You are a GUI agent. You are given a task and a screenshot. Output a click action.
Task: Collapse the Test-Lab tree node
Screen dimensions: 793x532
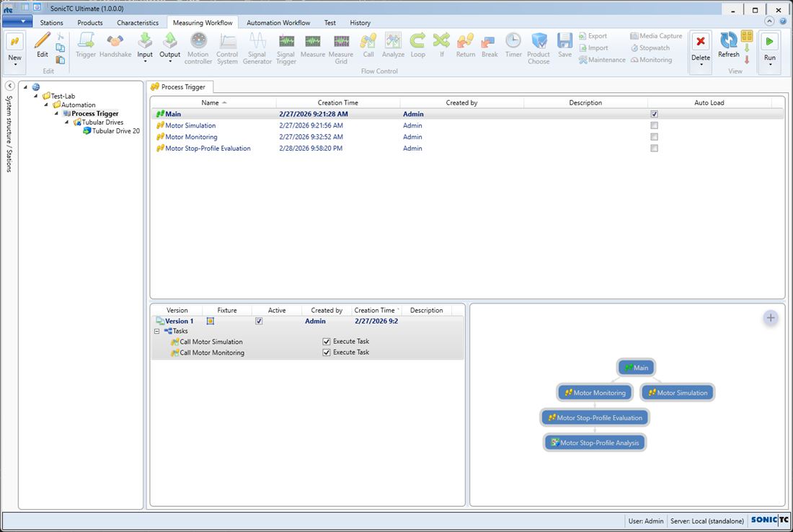point(36,96)
